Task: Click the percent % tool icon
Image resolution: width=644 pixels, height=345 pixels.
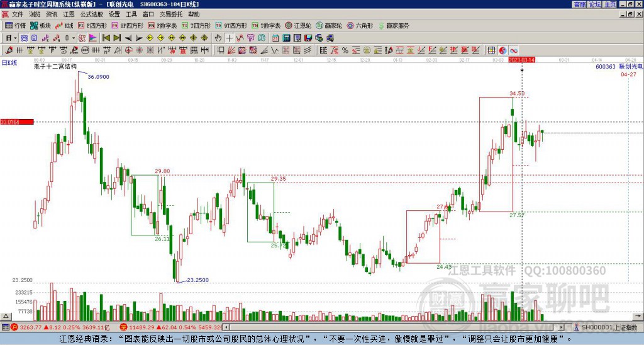Action: click(x=345, y=50)
